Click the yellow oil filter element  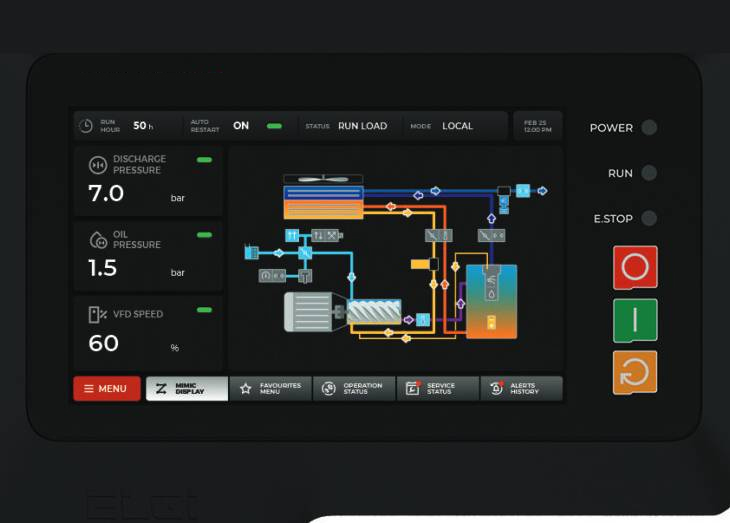click(x=420, y=264)
